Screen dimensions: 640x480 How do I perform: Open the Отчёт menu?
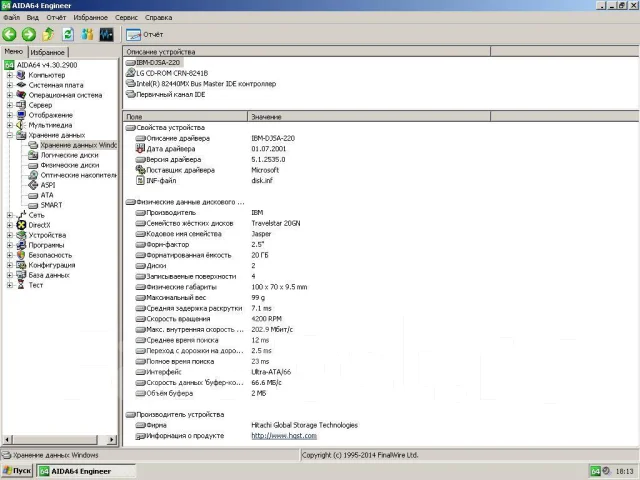coord(56,18)
